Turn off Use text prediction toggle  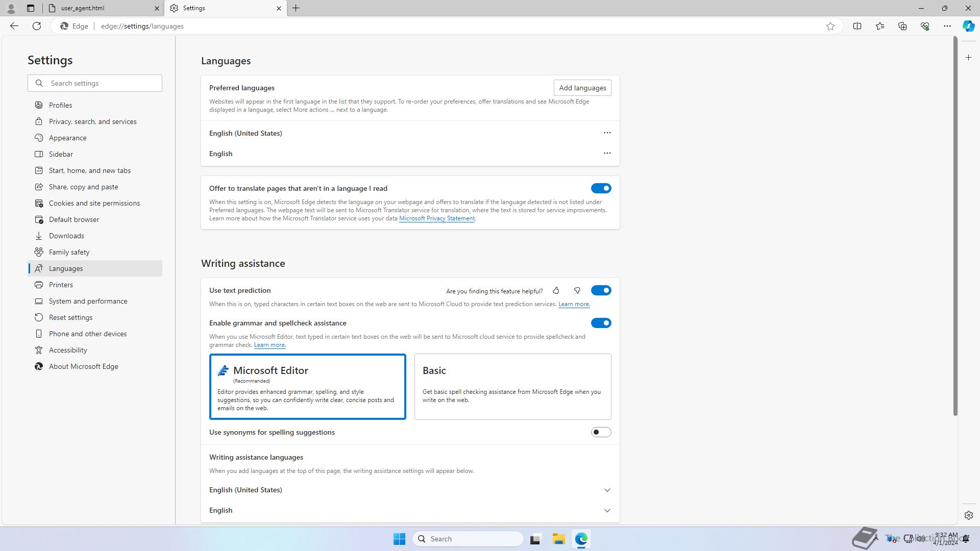tap(601, 291)
